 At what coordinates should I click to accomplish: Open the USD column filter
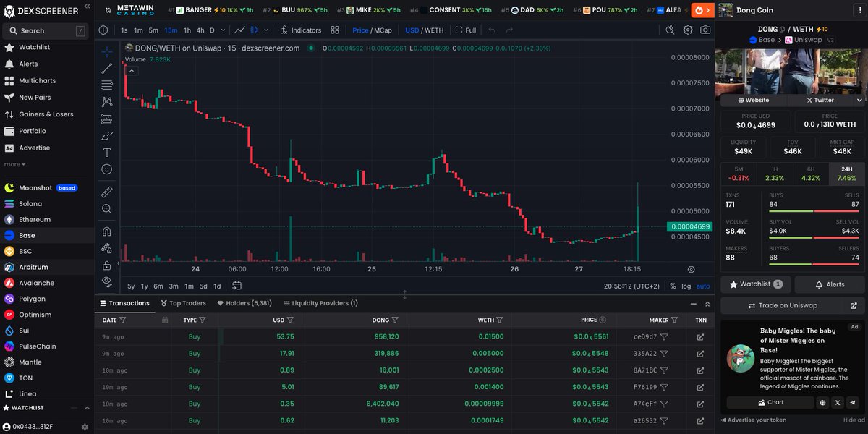290,320
